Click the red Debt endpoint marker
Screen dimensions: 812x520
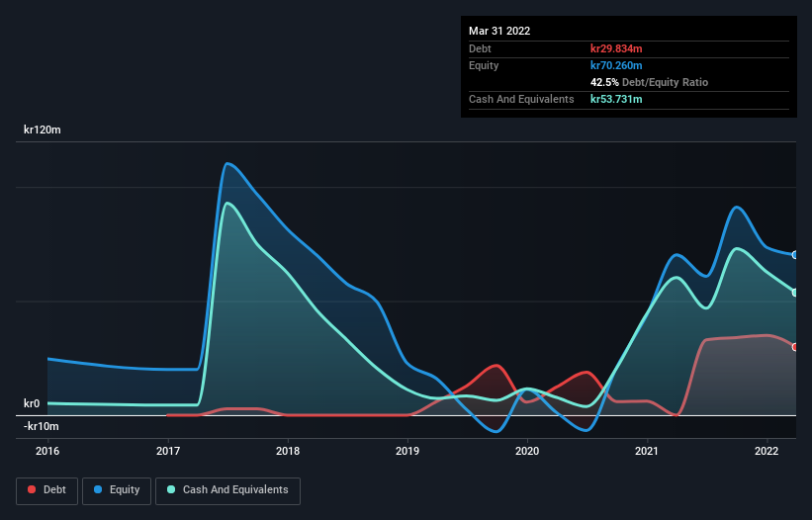[795, 347]
